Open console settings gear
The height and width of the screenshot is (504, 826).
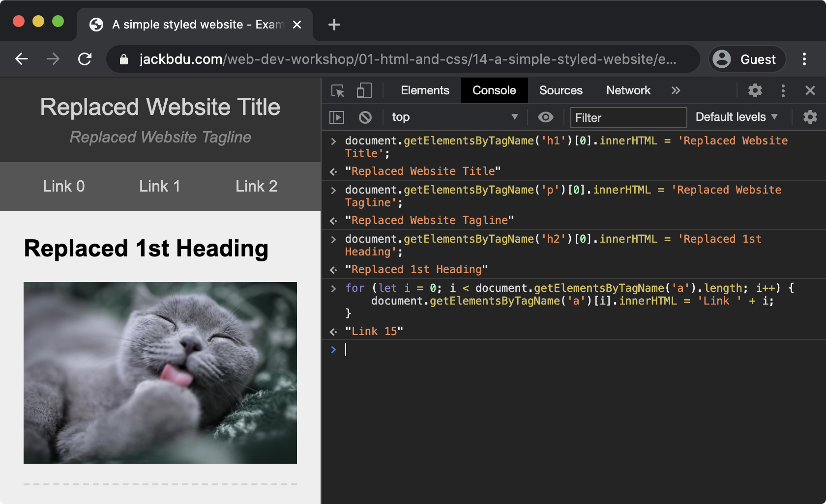[x=810, y=117]
